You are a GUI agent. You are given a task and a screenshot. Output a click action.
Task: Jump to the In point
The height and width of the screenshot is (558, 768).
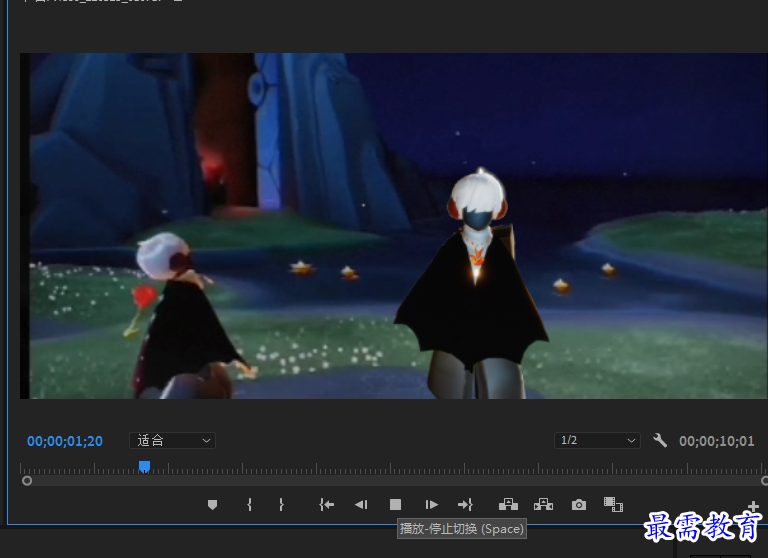pyautogui.click(x=326, y=505)
